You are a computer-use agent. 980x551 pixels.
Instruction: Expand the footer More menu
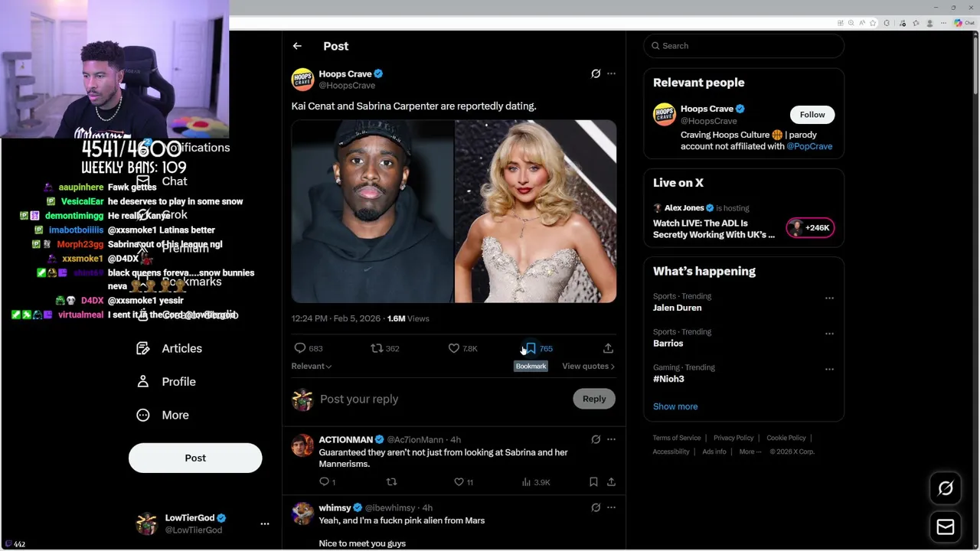tap(750, 452)
